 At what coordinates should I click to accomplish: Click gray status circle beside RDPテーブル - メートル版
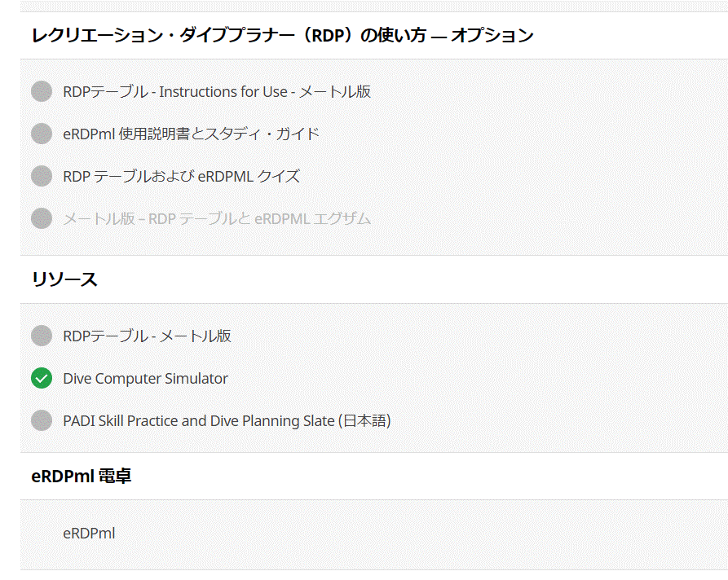point(42,336)
